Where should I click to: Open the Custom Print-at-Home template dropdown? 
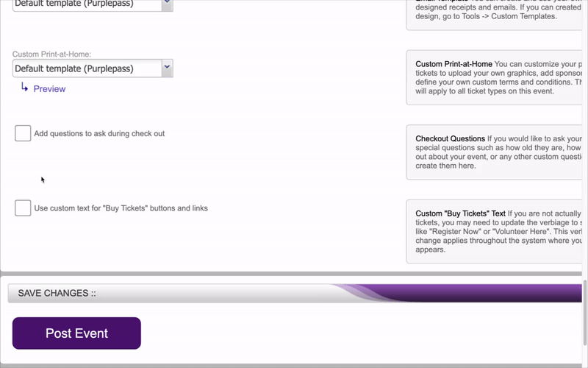point(87,68)
